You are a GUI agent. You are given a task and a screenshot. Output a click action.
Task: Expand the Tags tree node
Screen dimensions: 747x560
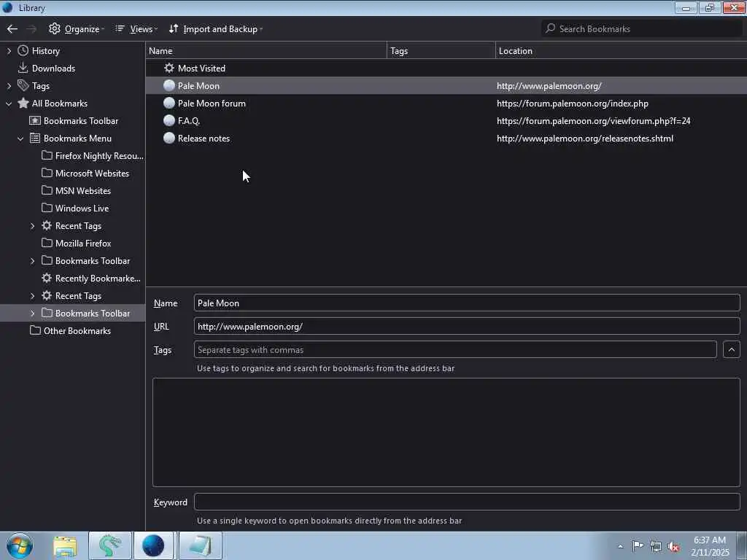pyautogui.click(x=9, y=86)
